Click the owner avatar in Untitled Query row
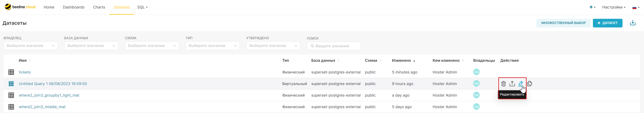Viewport: 644px width, 113px height. point(476,84)
